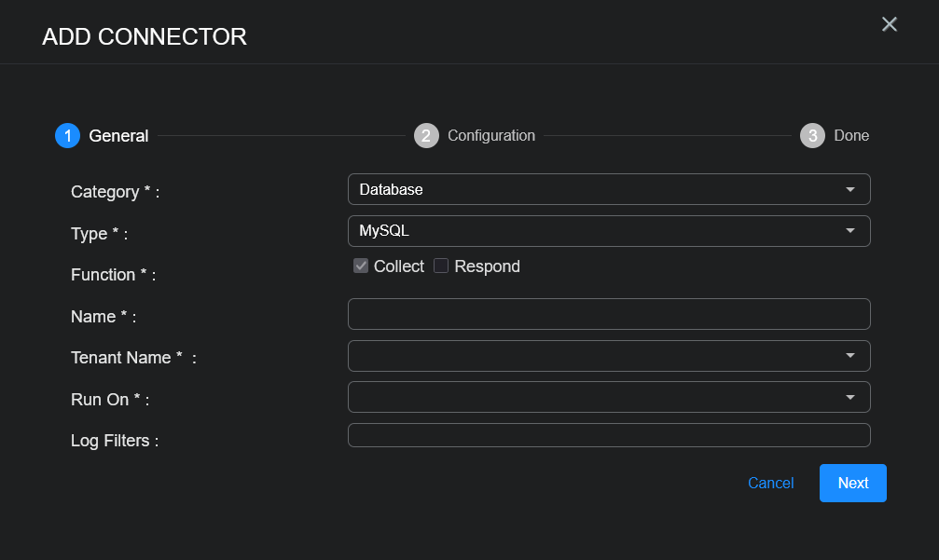The height and width of the screenshot is (560, 939).
Task: Click the step 3 circle icon
Action: click(812, 136)
